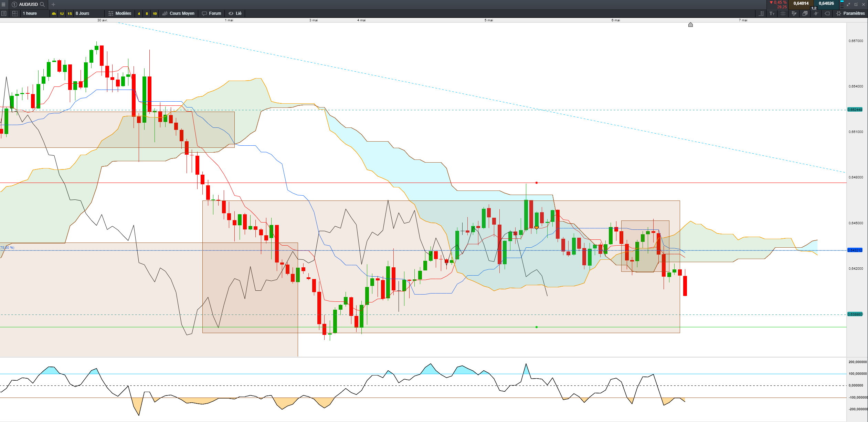The height and width of the screenshot is (422, 868).
Task: Switch to 4h timeframe shortcut
Action: pos(54,14)
